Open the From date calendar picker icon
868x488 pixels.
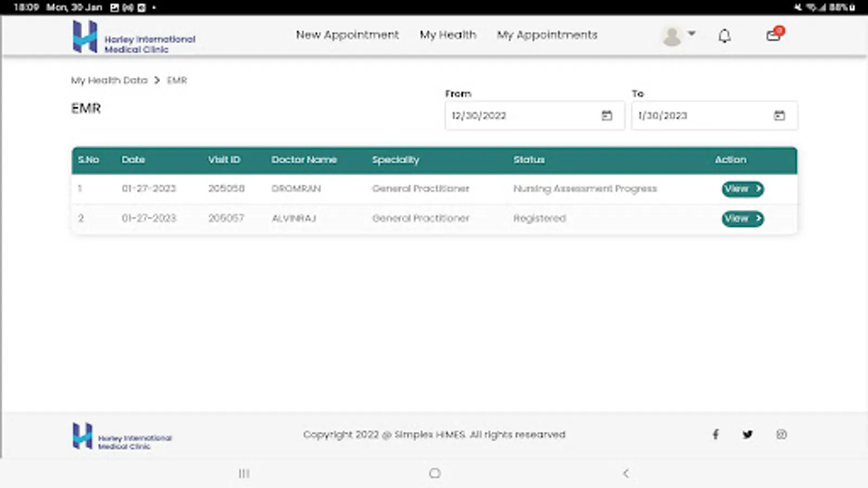608,115
